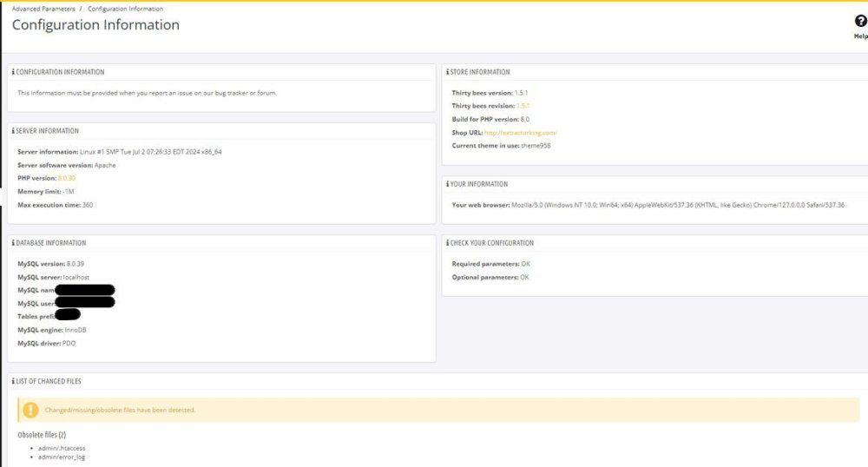Click the info icon beside Server Information header
Viewport: 868px width, 467px height.
tap(13, 131)
